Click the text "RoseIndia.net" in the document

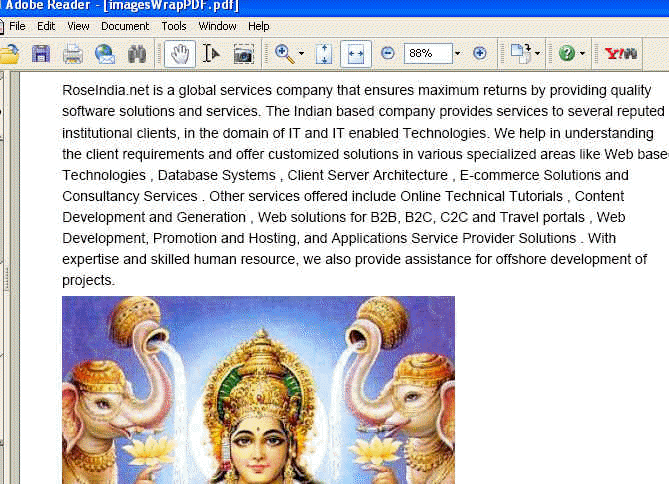(106, 90)
